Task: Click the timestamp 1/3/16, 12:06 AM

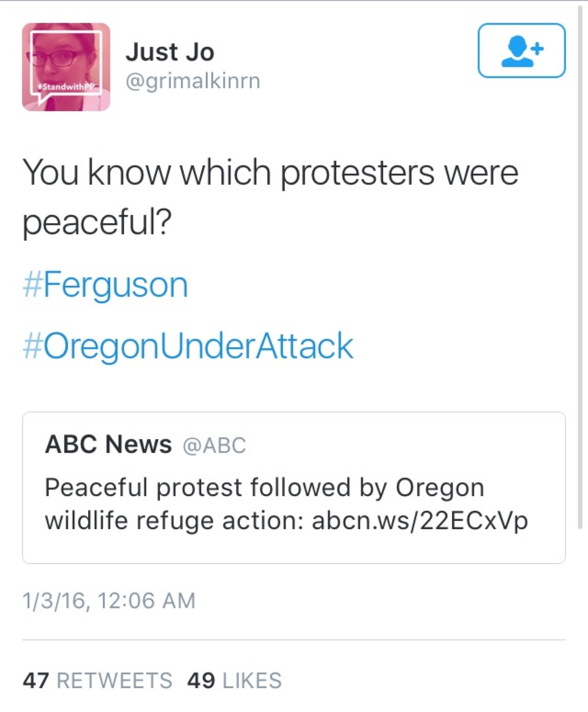Action: [x=109, y=601]
